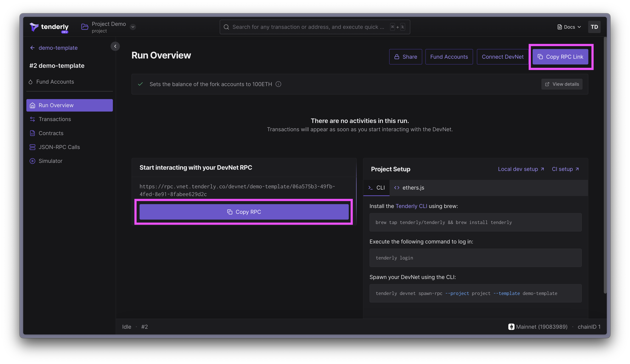630x364 pixels.
Task: Open Transactions in the sidebar
Action: click(69, 119)
